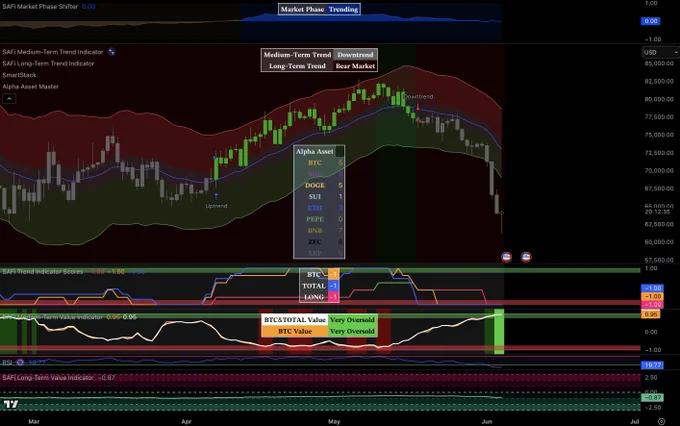Click the orange 0.95 value label
Viewport: 680px width, 426px height.
[x=651, y=314]
